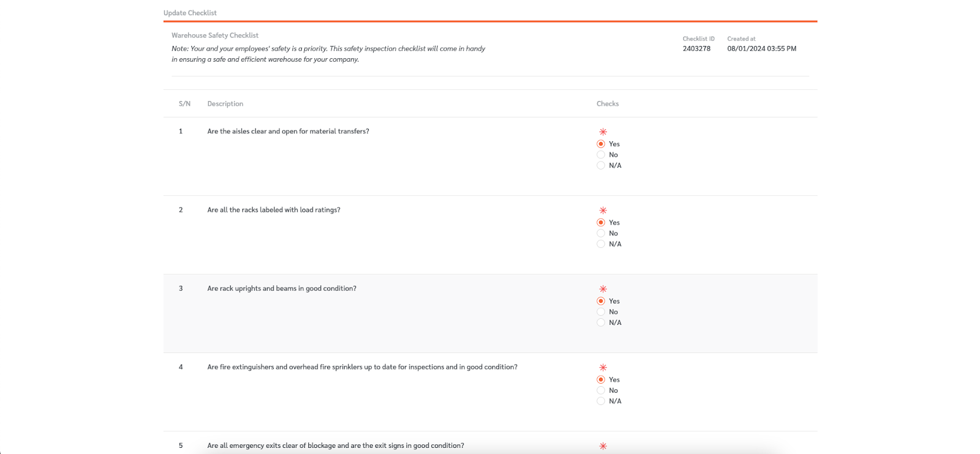Select No for aisles clear question
Viewport: 980px width, 454px height.
click(x=601, y=155)
